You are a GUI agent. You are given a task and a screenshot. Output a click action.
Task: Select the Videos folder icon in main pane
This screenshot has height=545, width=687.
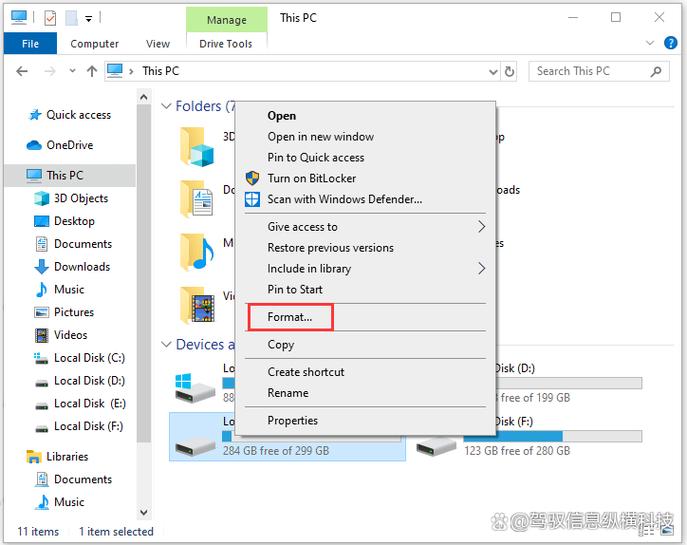(x=197, y=305)
